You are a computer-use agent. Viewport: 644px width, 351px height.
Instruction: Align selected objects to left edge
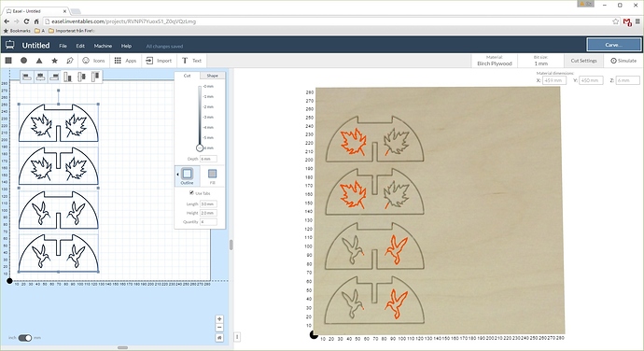tap(27, 77)
